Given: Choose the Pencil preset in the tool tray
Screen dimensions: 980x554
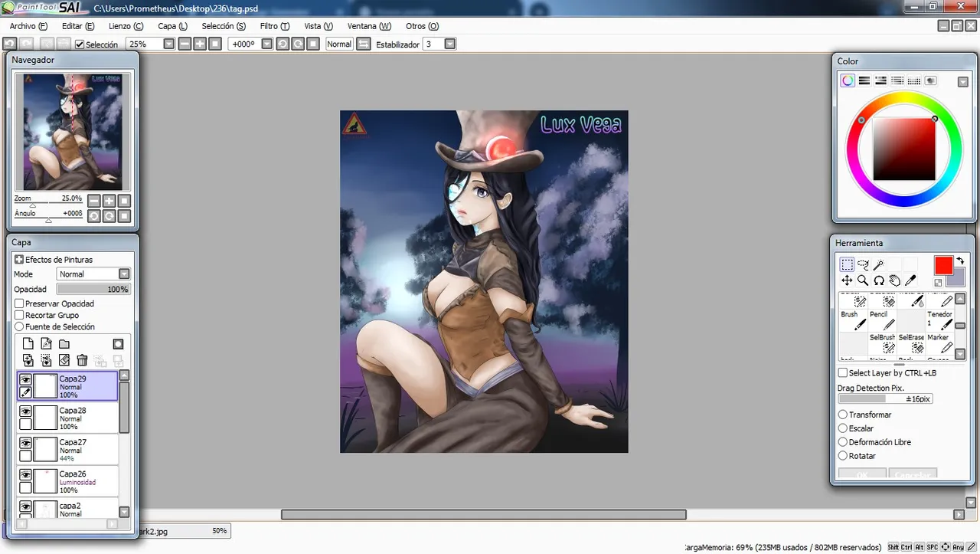Looking at the screenshot, I should click(x=883, y=320).
